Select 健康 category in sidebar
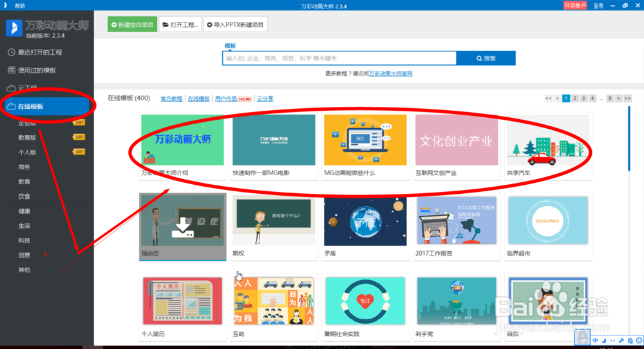 (x=24, y=211)
